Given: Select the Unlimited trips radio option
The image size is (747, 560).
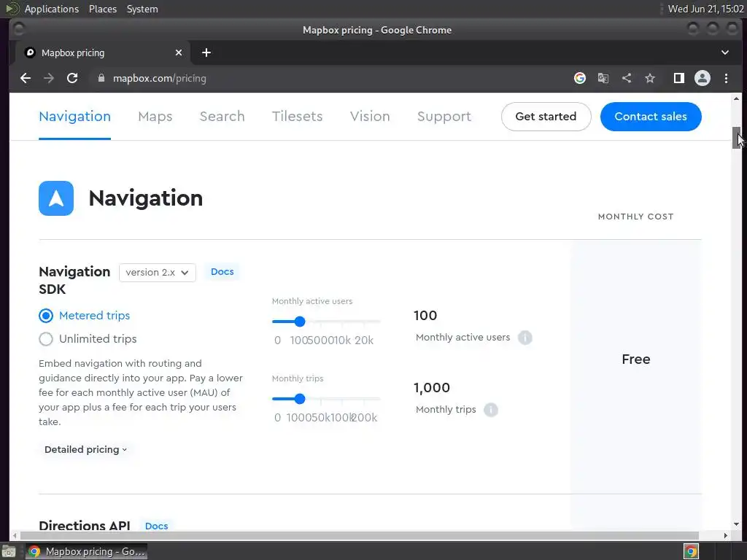Looking at the screenshot, I should click(46, 339).
